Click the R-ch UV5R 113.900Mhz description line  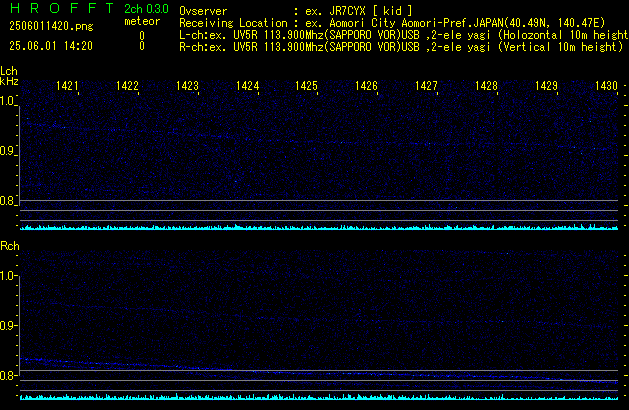click(401, 47)
